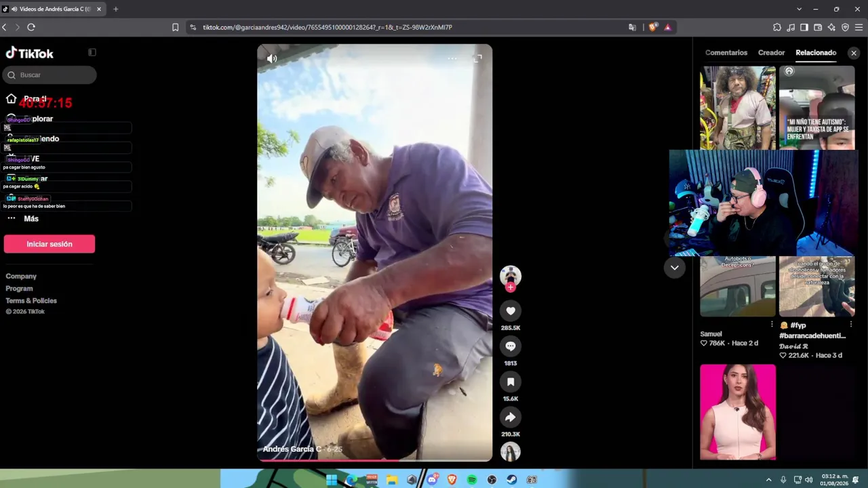Open options menu for the #fyp video card
Image resolution: width=868 pixels, height=488 pixels.
point(850,325)
